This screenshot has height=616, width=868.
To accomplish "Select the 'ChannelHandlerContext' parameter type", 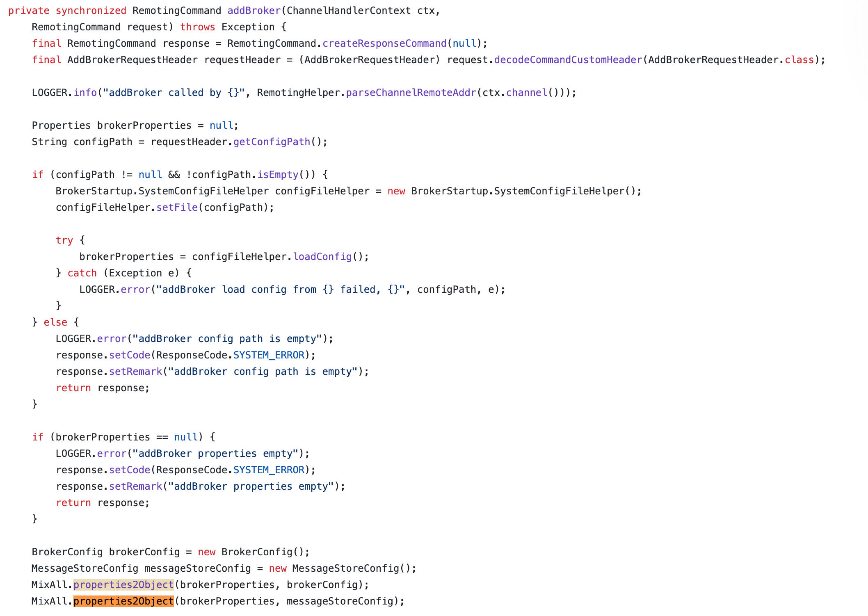I will coord(349,11).
